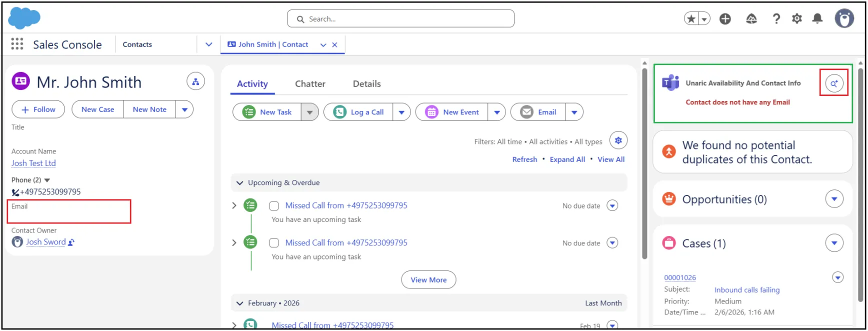Click the View More button
Screen dimensions: 868x331
pyautogui.click(x=428, y=280)
